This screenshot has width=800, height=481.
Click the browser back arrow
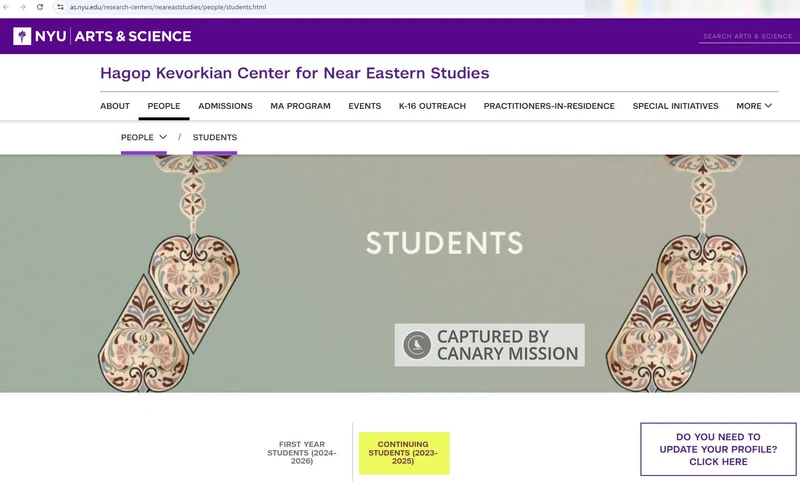pos(6,7)
